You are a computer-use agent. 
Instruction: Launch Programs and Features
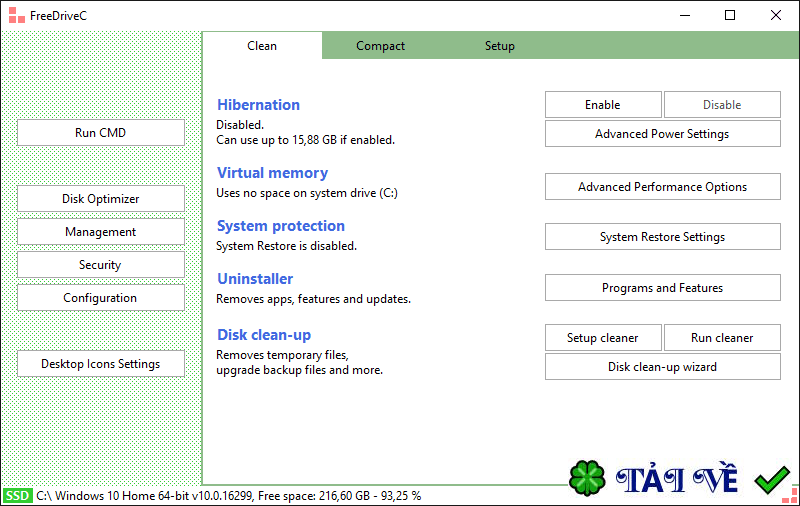pos(662,288)
